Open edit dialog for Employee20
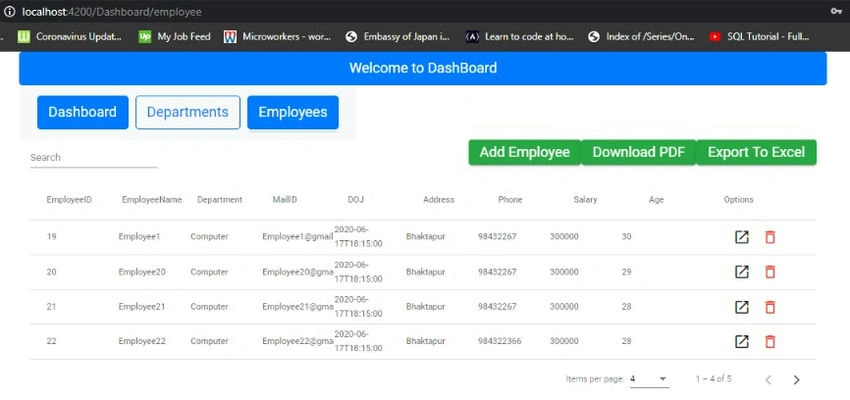The height and width of the screenshot is (400, 850). (x=742, y=272)
